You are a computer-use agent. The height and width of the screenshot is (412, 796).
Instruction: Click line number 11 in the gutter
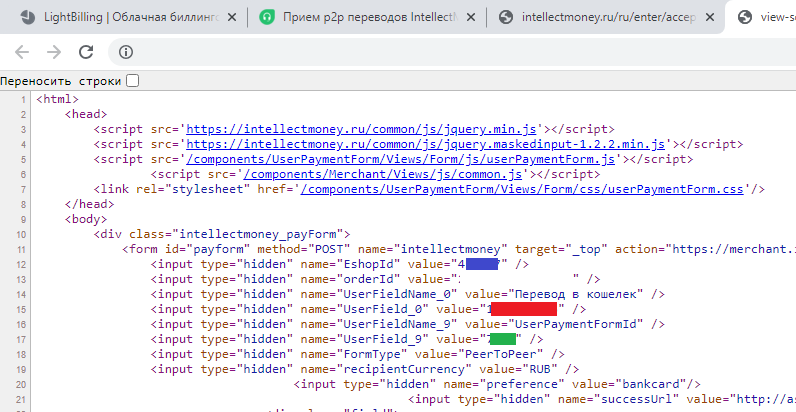21,249
